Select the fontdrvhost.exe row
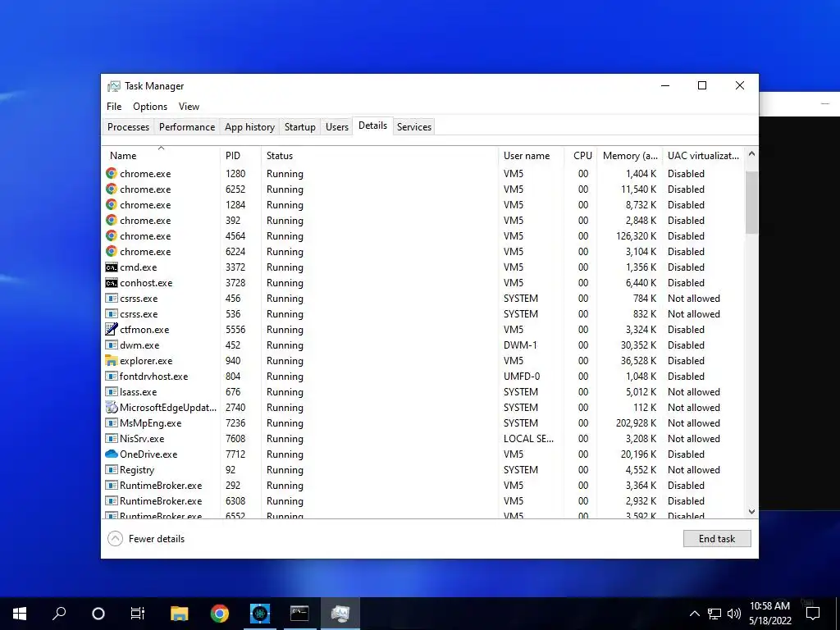The width and height of the screenshot is (840, 630). click(x=423, y=376)
